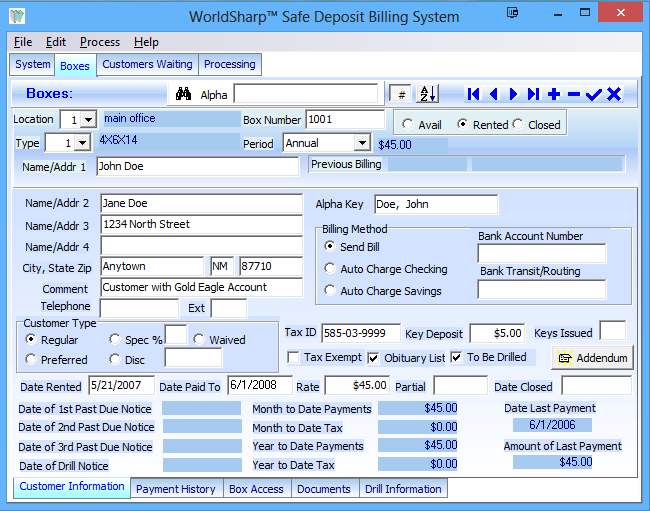650x511 pixels.
Task: Uncheck the To Be Drilled checkbox
Action: coord(457,357)
